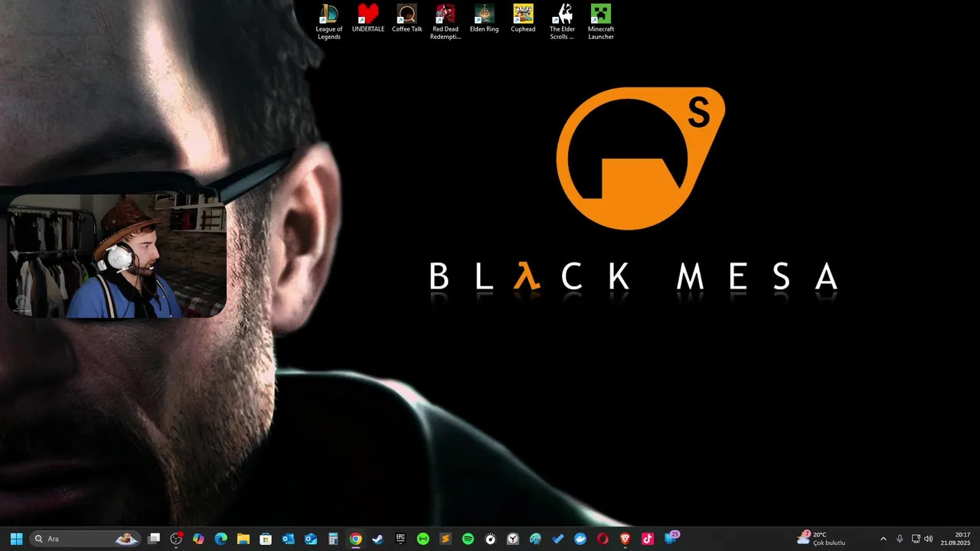Open the League of Legends desktop shortcut

(329, 22)
